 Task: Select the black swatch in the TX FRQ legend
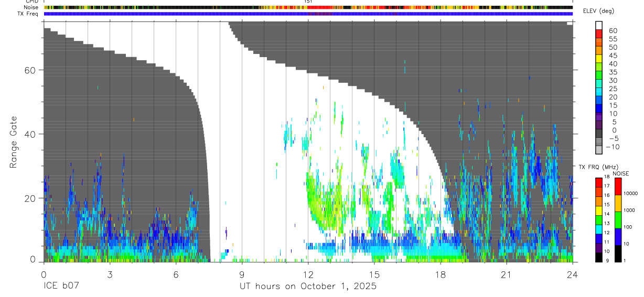click(599, 257)
